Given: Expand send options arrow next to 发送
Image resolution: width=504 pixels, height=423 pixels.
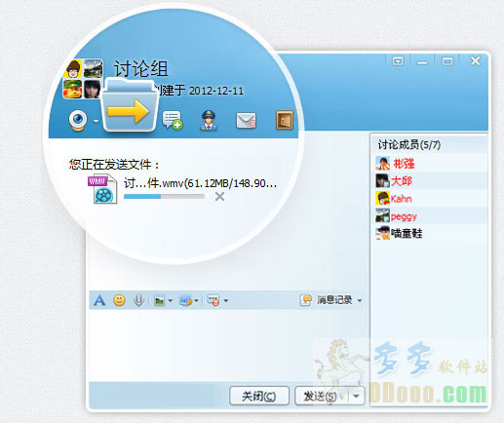Looking at the screenshot, I should [x=357, y=396].
